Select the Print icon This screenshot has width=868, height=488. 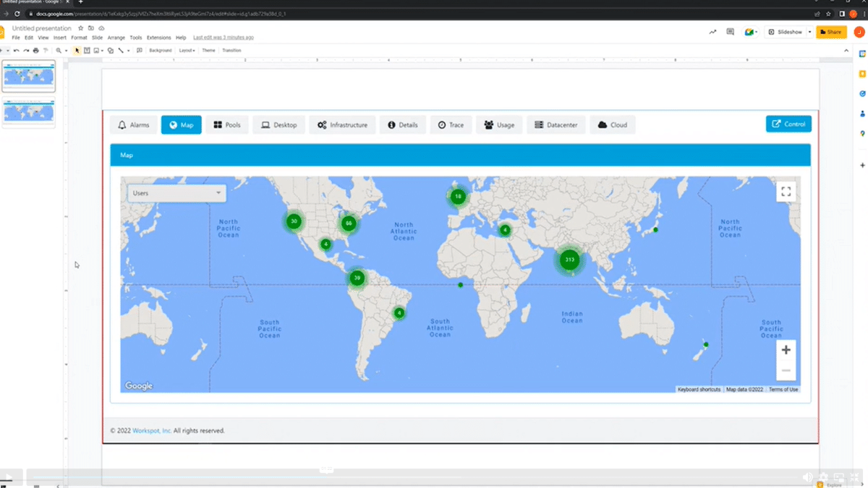click(x=35, y=50)
